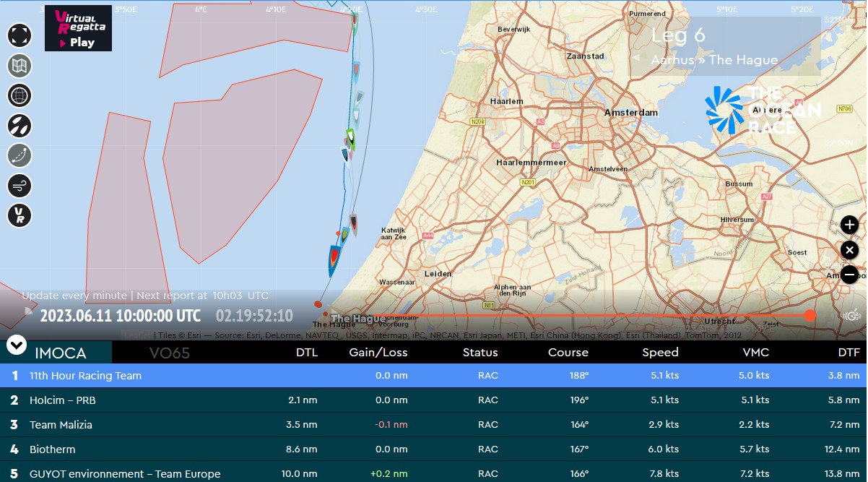Image resolution: width=868 pixels, height=482 pixels.
Task: Open Virtual Regatta Play link
Action: 78,29
